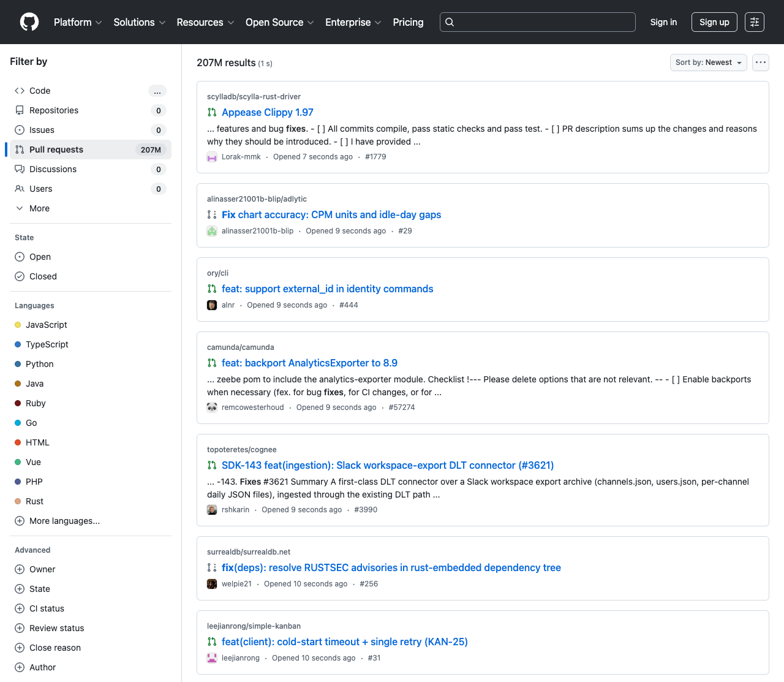Open the Open Source dropdown menu

tap(280, 22)
